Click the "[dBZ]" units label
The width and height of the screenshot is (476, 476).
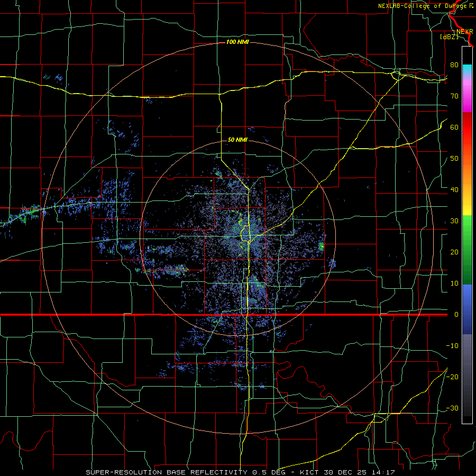449,37
